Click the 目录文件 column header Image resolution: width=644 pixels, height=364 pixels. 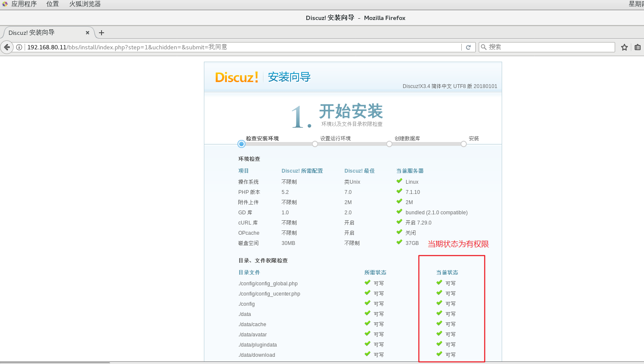(x=249, y=273)
